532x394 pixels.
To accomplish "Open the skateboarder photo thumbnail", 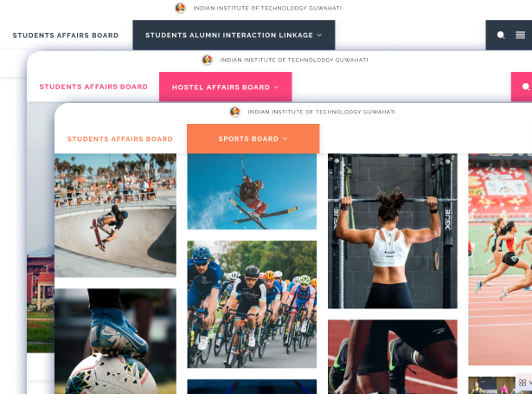I will 115,216.
